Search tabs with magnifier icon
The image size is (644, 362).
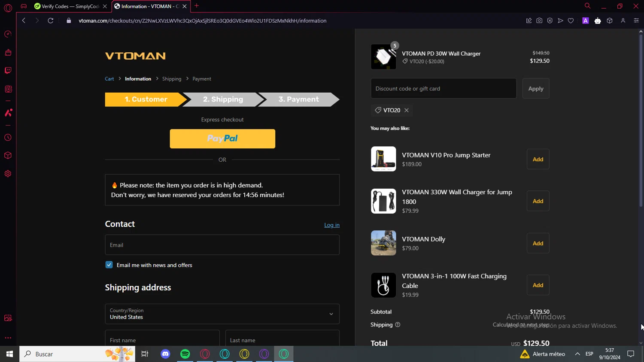[x=587, y=6]
